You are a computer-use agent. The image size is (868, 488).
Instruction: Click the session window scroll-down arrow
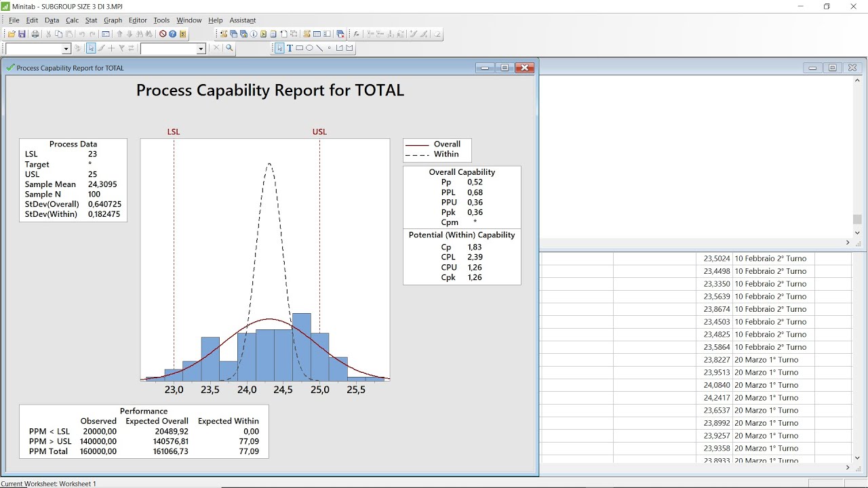(x=857, y=232)
